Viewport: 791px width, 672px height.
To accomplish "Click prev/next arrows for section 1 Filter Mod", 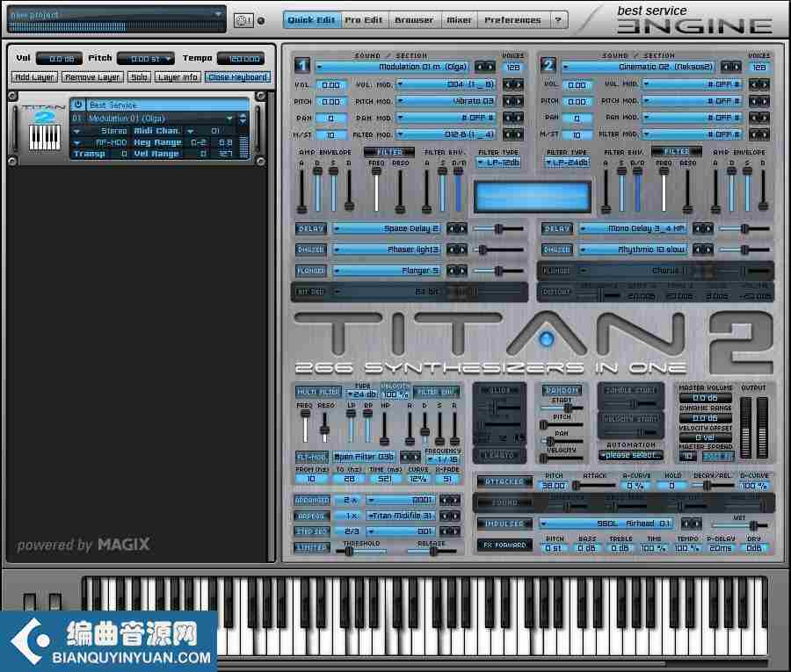I will pos(513,134).
